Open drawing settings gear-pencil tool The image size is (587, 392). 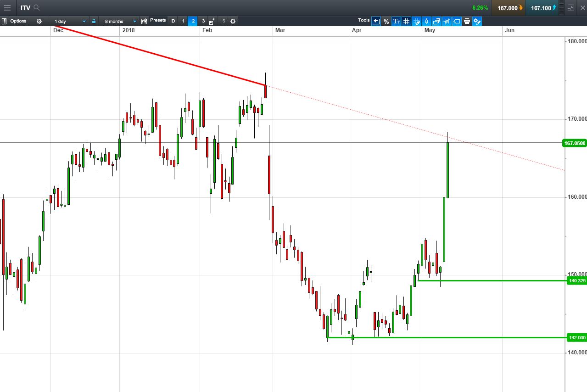coord(477,21)
